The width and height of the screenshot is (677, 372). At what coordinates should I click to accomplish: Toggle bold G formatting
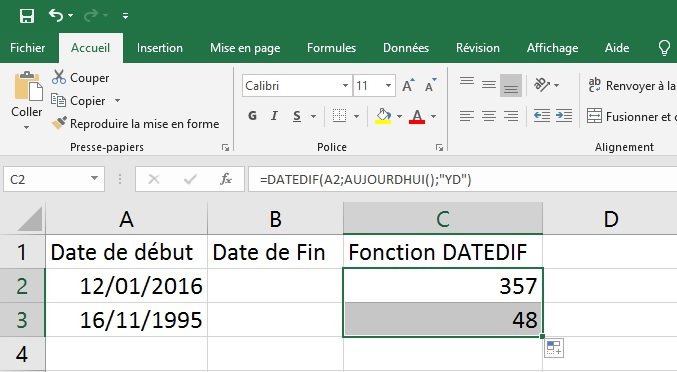(253, 116)
